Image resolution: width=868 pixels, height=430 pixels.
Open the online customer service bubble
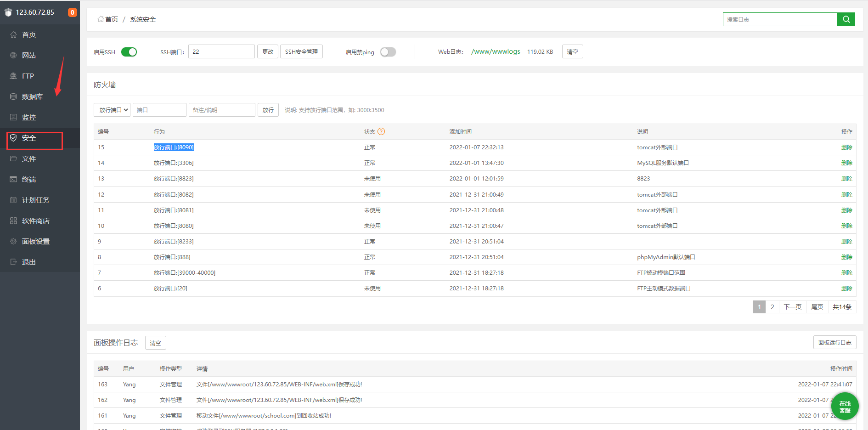[x=845, y=407]
